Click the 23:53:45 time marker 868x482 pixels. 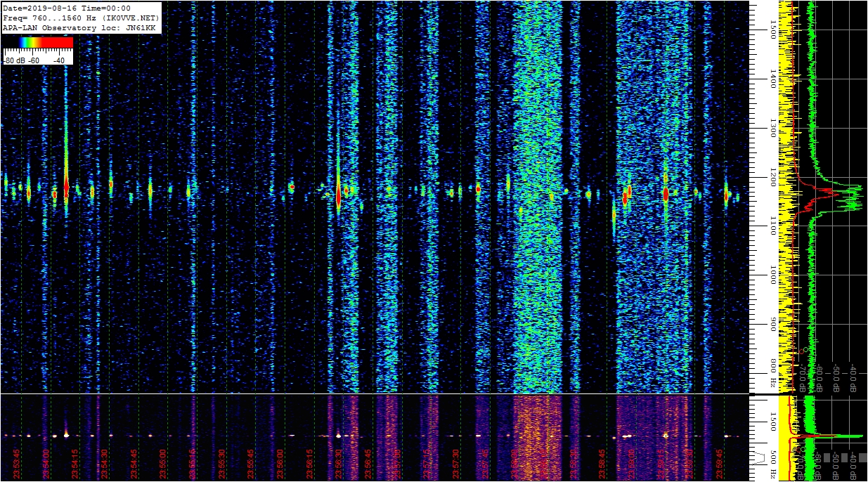pos(16,464)
